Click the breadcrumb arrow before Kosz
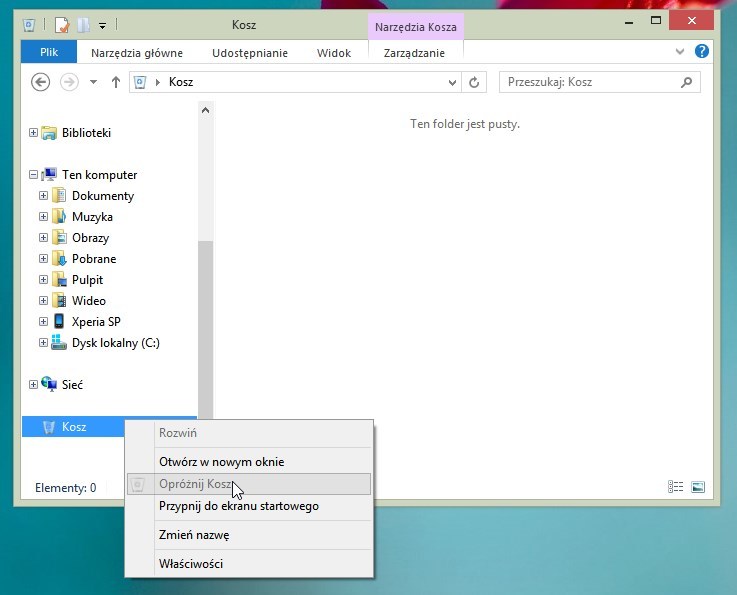Viewport: 737px width, 595px height. click(x=158, y=82)
